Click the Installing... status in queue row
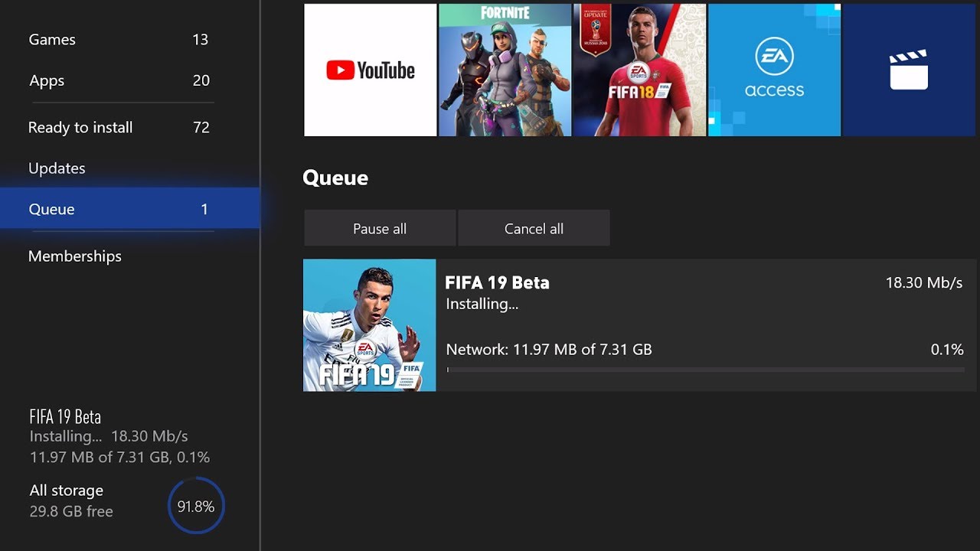Screen dimensions: 980x551 [x=482, y=304]
